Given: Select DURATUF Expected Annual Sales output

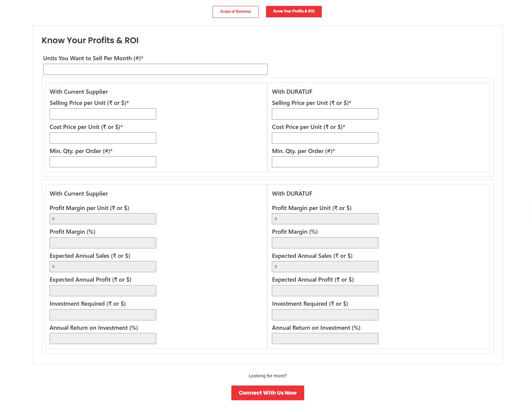Looking at the screenshot, I should point(325,267).
